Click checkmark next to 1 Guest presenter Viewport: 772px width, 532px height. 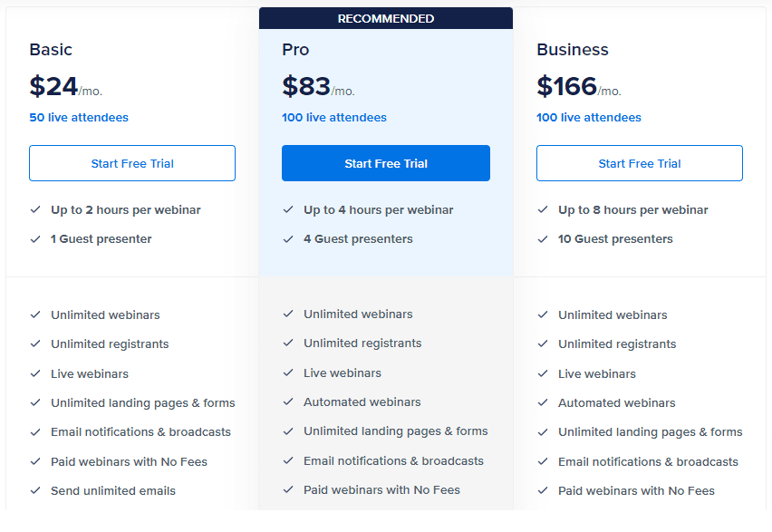[35, 238]
